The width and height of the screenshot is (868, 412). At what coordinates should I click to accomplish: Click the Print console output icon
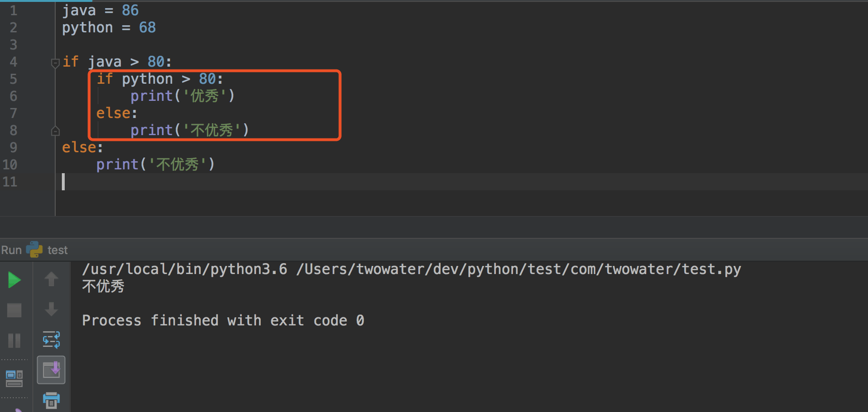[x=51, y=400]
